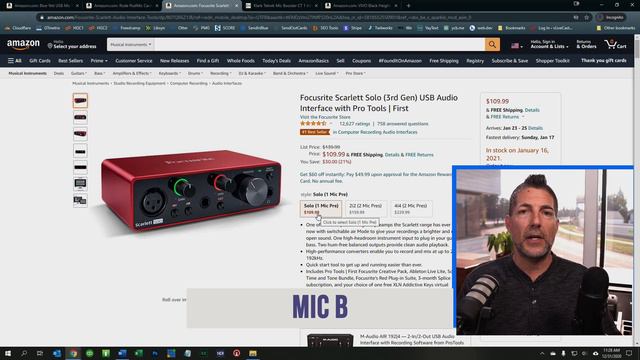Click Visit the Focusrite Store link
This screenshot has height=360, width=640.
325,117
